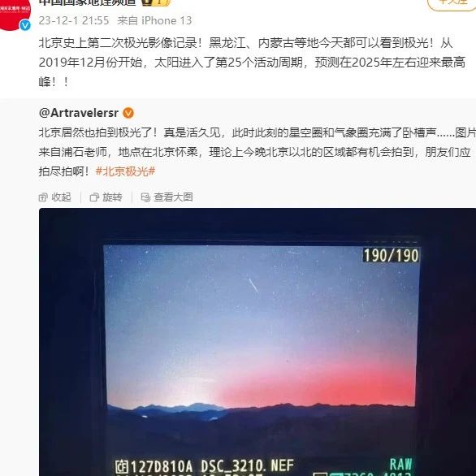Click the rotate icon beside 旋转

pos(94,197)
